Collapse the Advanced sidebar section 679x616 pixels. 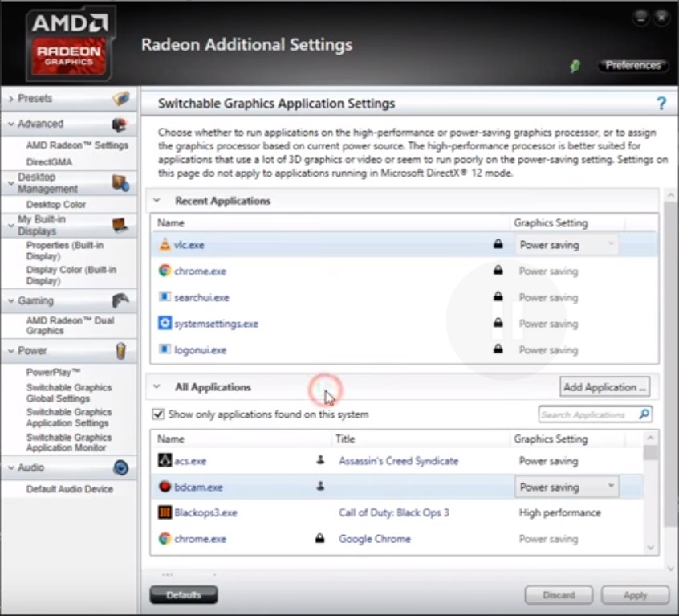pyautogui.click(x=10, y=124)
